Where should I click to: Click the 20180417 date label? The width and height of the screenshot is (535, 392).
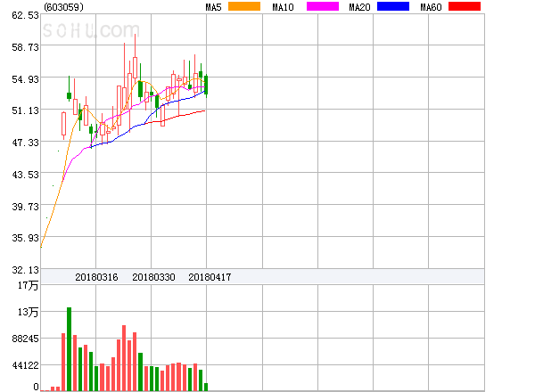210,277
